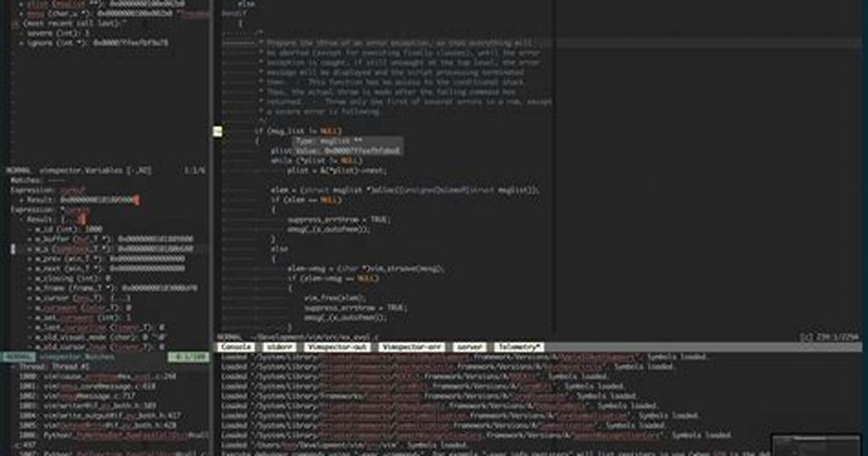Click the first 'suppress_errthrow = TRUE;' line
The image size is (868, 456).
point(340,220)
